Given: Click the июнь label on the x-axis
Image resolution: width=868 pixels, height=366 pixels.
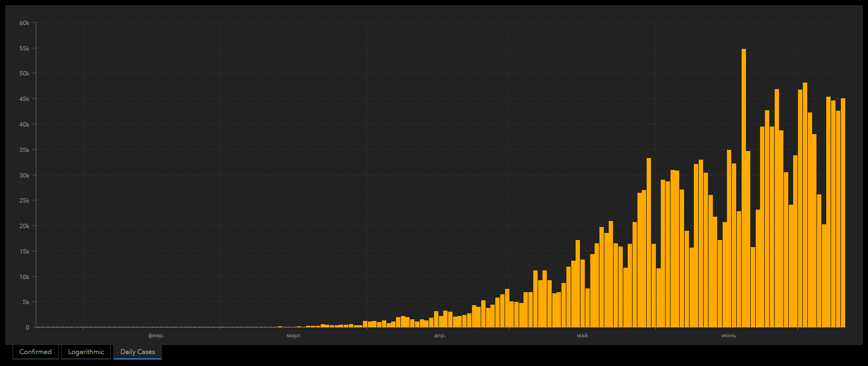Looking at the screenshot, I should tap(729, 336).
